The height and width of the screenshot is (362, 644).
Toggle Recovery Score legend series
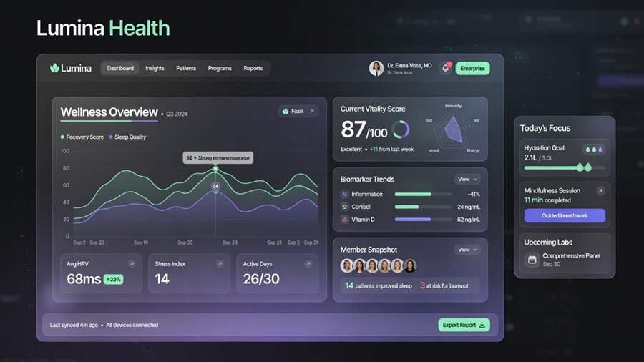tap(82, 137)
